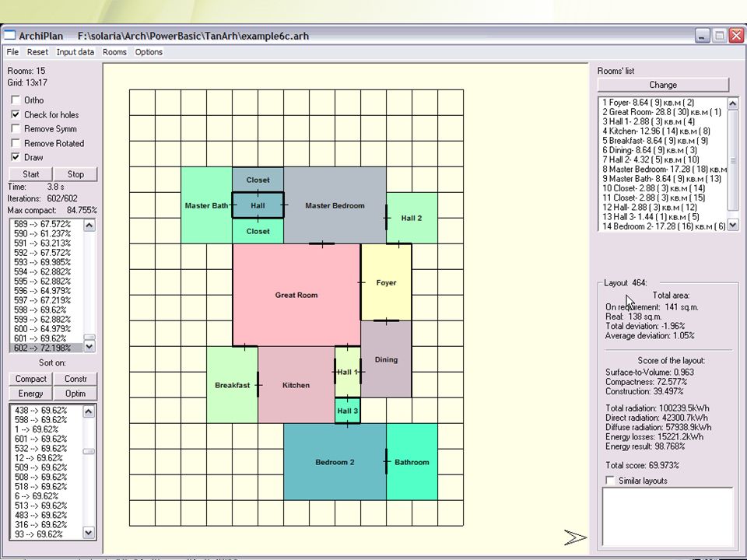The width and height of the screenshot is (747, 560).
Task: Click the Great Room in the plan
Action: pyautogui.click(x=296, y=296)
